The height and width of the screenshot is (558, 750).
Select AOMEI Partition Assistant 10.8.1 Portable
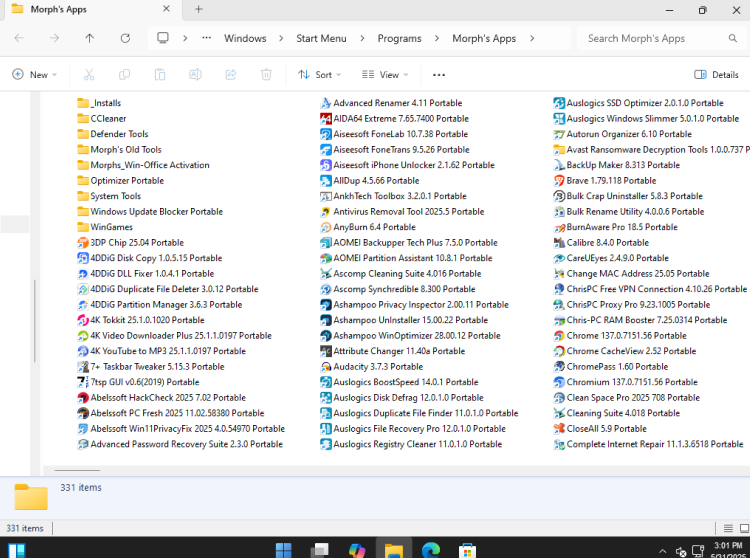(406, 258)
